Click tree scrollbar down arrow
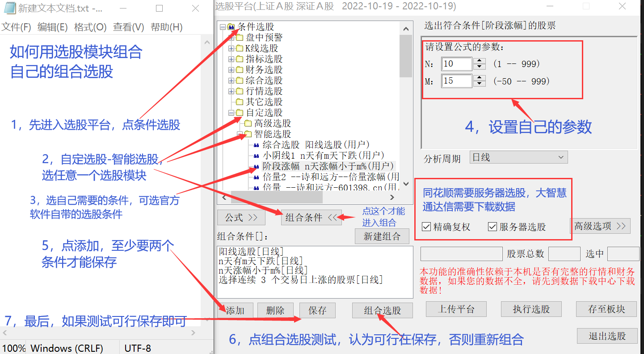Viewport: 644px width, 354px height. (x=406, y=184)
